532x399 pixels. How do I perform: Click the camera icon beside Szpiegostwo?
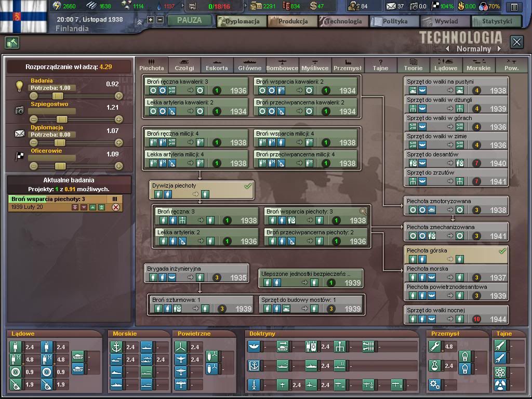19,110
